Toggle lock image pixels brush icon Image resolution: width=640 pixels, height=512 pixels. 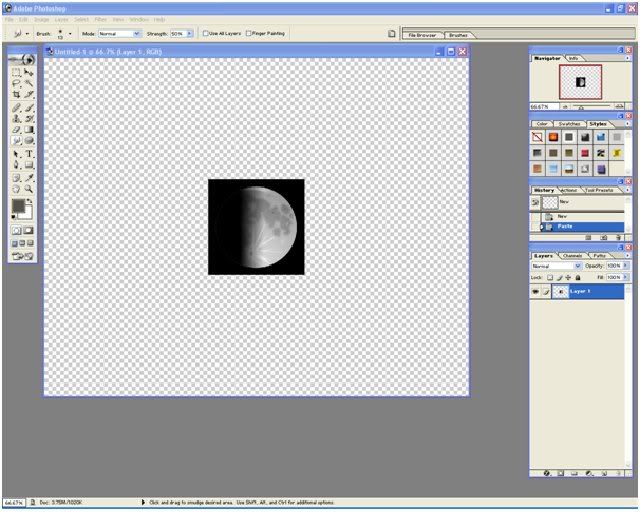[559, 278]
